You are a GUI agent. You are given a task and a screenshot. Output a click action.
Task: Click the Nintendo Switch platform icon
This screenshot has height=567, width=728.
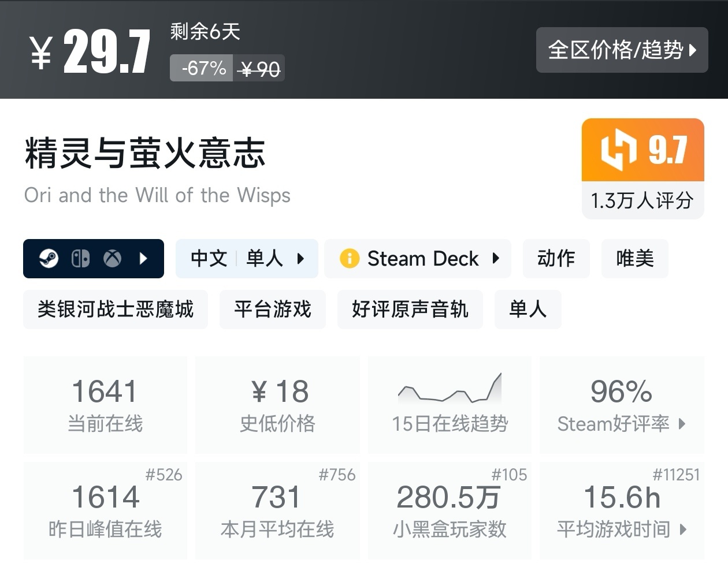[80, 258]
